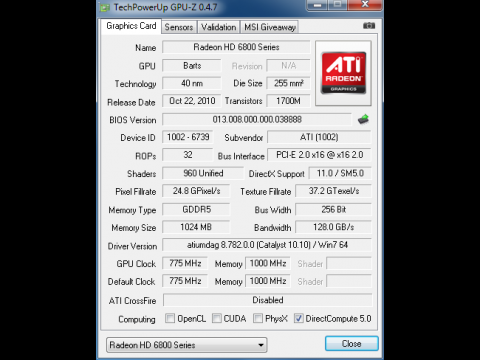Click the ATI CrossFire field showing Disabled
This screenshot has width=480, height=360.
point(268,300)
